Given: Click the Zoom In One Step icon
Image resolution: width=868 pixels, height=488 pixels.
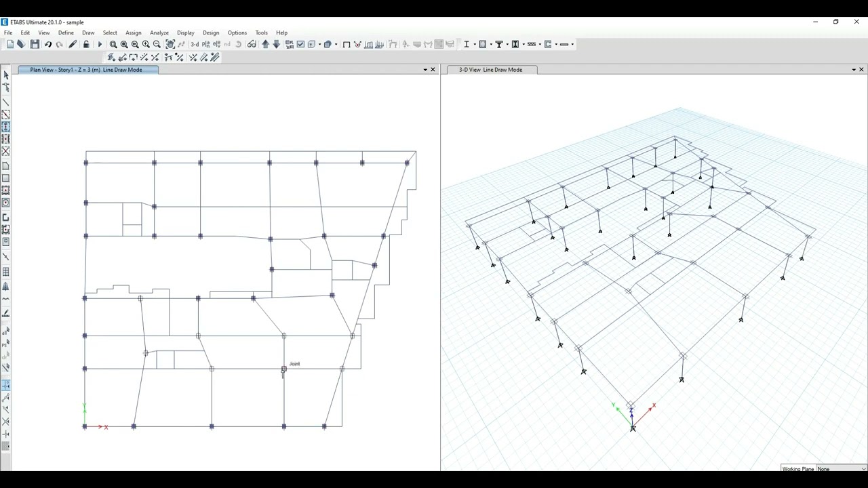Looking at the screenshot, I should tap(146, 44).
